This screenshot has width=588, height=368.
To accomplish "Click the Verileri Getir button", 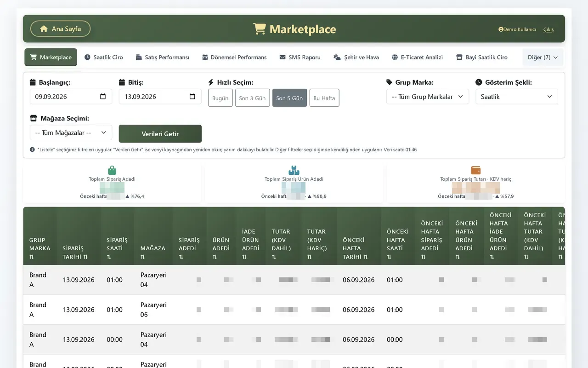I will [160, 134].
